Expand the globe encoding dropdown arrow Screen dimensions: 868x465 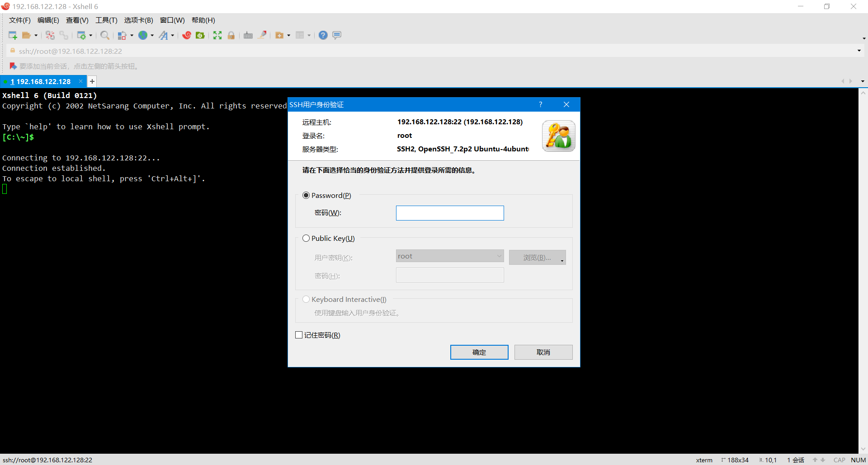[x=152, y=35]
